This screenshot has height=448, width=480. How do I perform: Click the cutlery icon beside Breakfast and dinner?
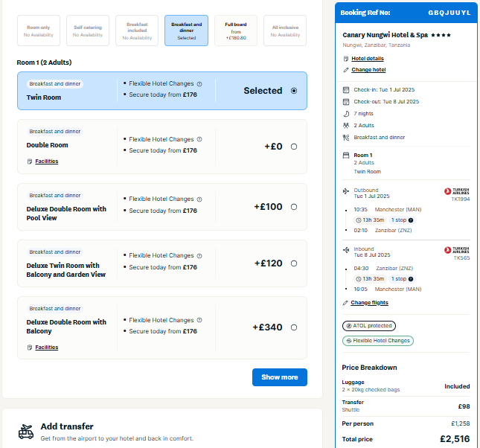(346, 138)
